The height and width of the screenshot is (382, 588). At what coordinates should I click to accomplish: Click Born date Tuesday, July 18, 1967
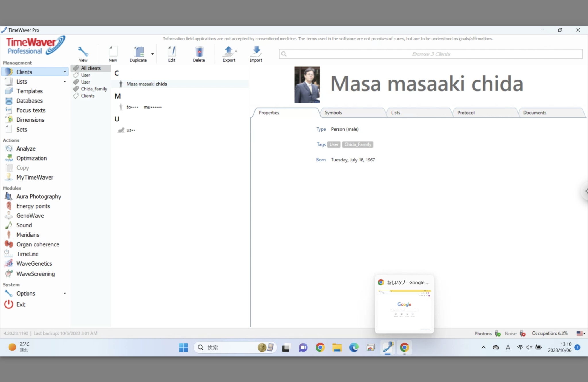click(353, 160)
